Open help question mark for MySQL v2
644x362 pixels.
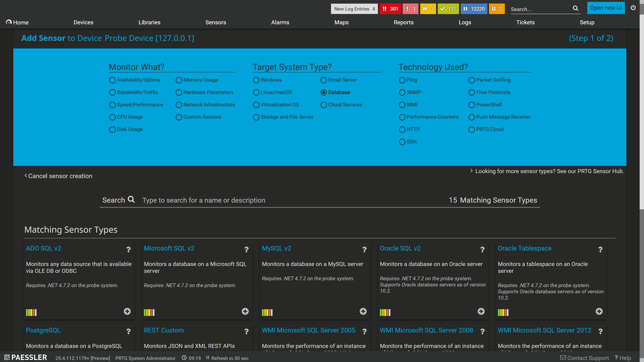click(x=364, y=249)
